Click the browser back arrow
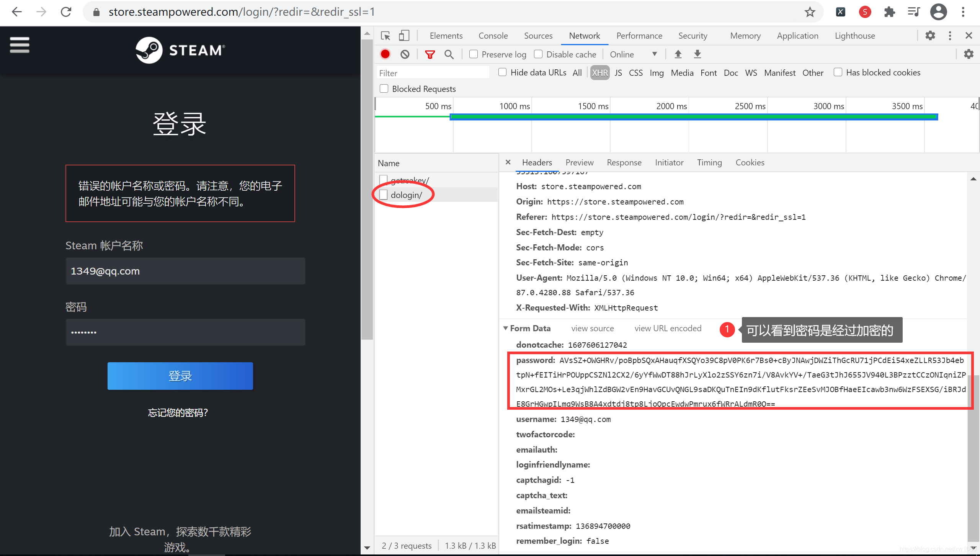The width and height of the screenshot is (980, 556). point(17,12)
